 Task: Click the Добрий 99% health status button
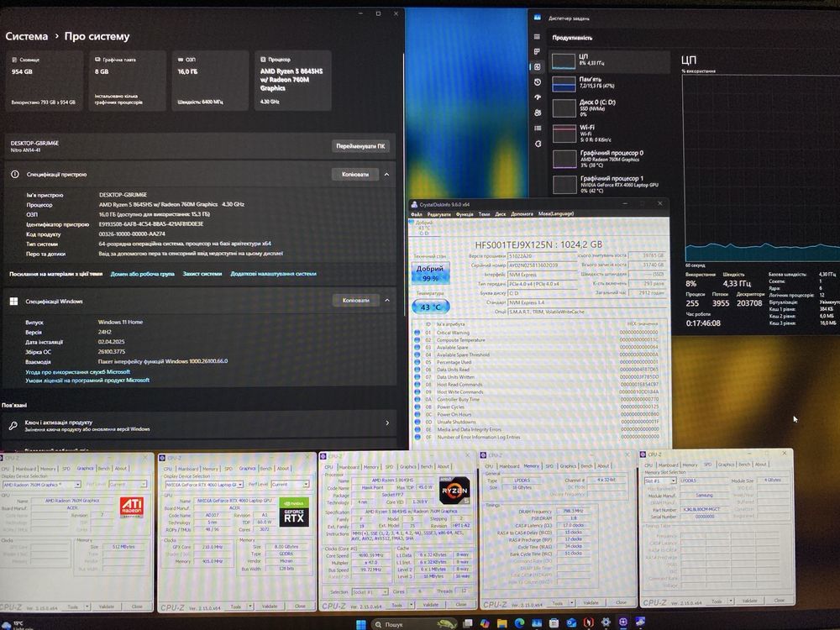click(x=429, y=273)
